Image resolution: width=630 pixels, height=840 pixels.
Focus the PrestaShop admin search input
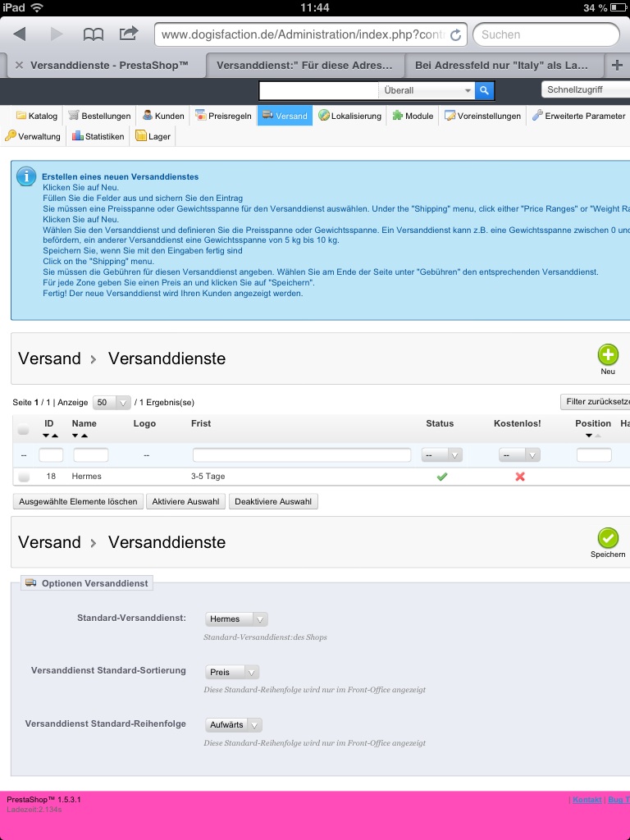tap(319, 90)
